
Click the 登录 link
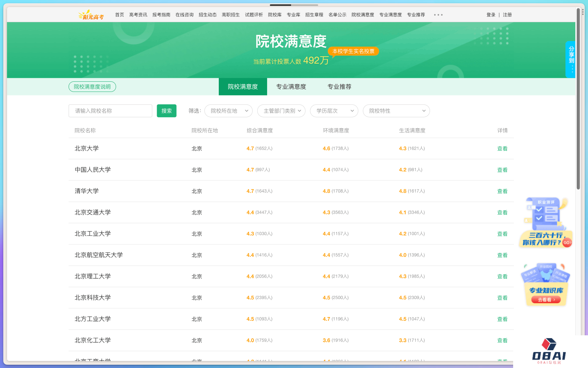click(x=491, y=15)
